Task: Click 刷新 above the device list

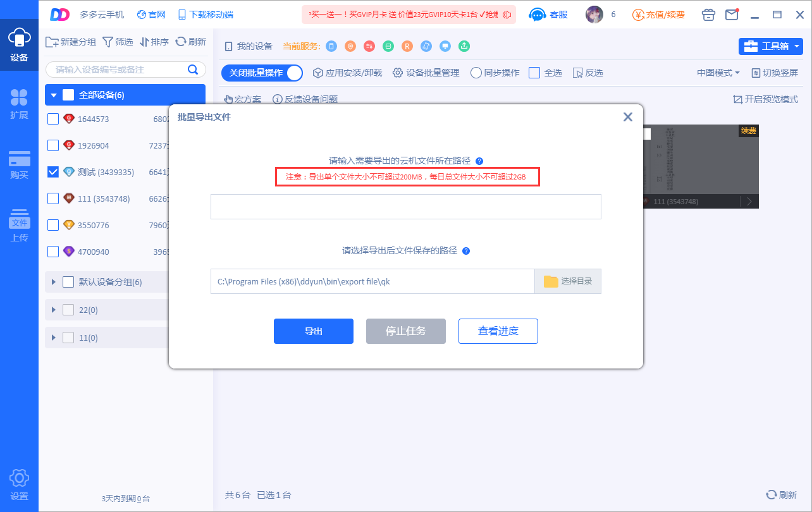Action: (190, 42)
